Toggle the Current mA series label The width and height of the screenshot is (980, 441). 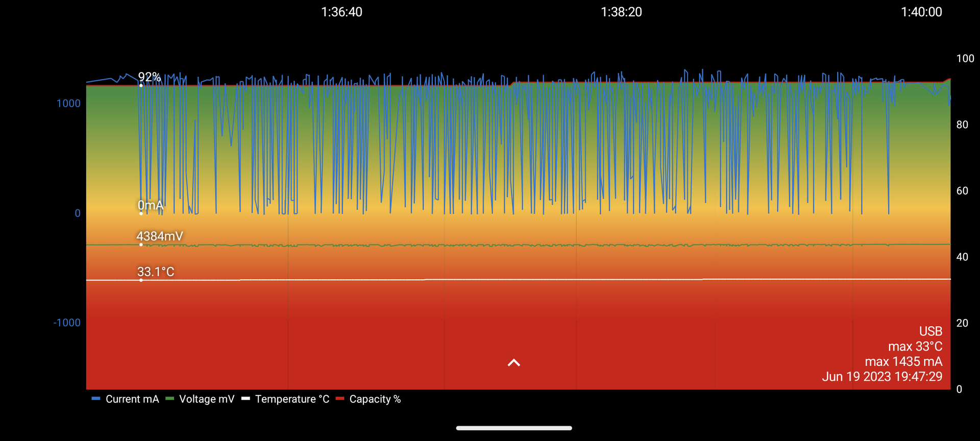(x=132, y=399)
